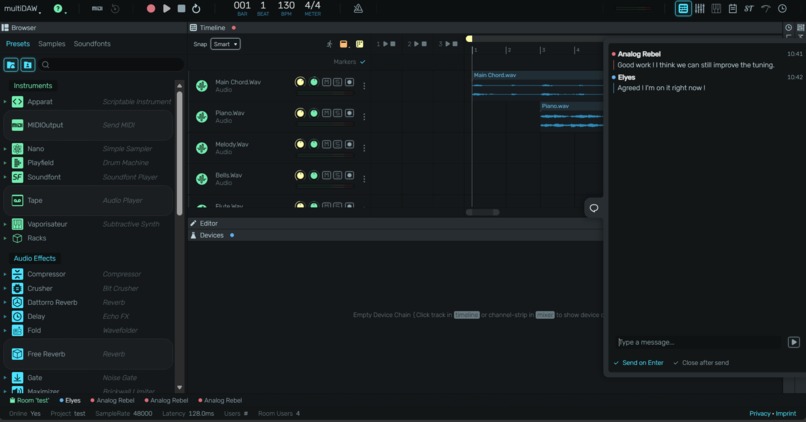
Task: Click the Tape audio player icon
Action: pos(17,200)
